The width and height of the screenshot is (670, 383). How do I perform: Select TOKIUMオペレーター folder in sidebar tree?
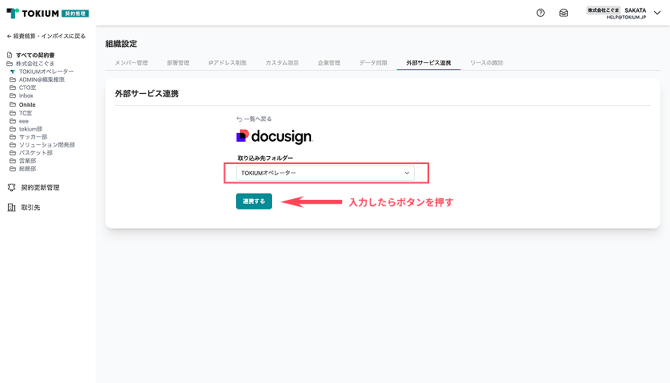(x=46, y=71)
